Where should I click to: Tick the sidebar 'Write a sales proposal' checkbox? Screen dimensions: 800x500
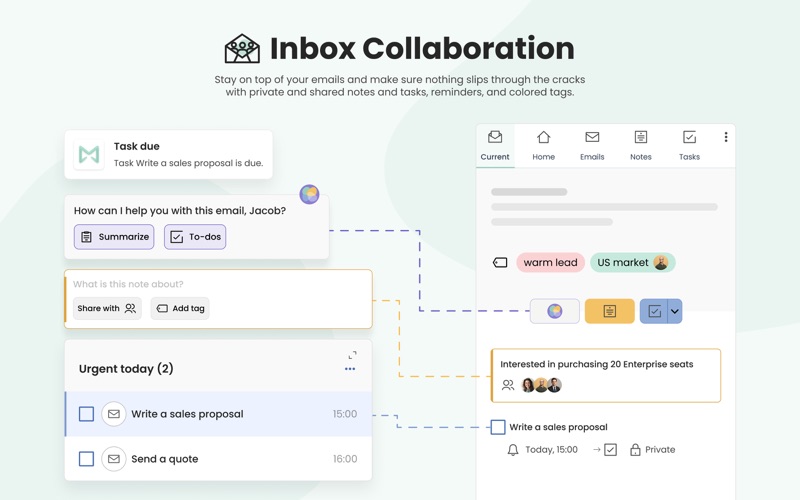point(498,427)
